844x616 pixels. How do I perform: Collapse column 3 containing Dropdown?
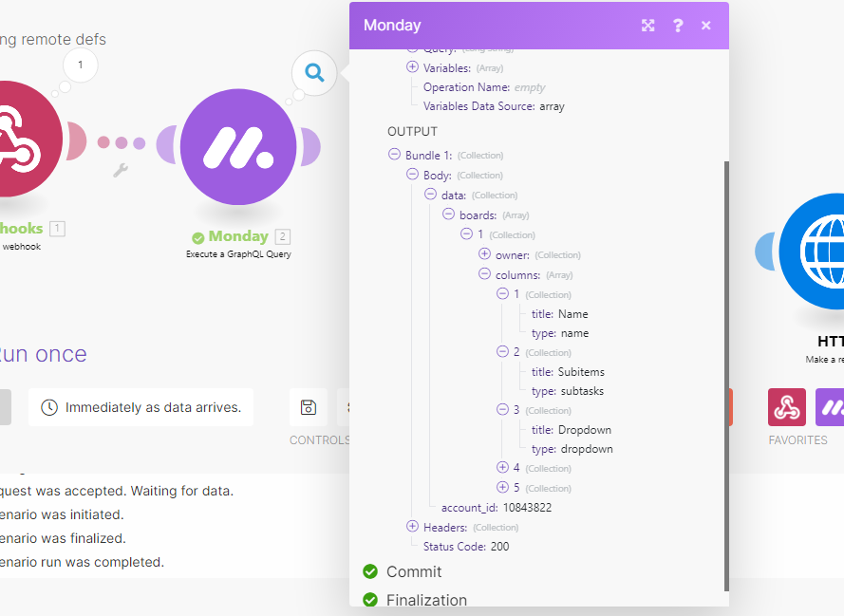pyautogui.click(x=502, y=410)
